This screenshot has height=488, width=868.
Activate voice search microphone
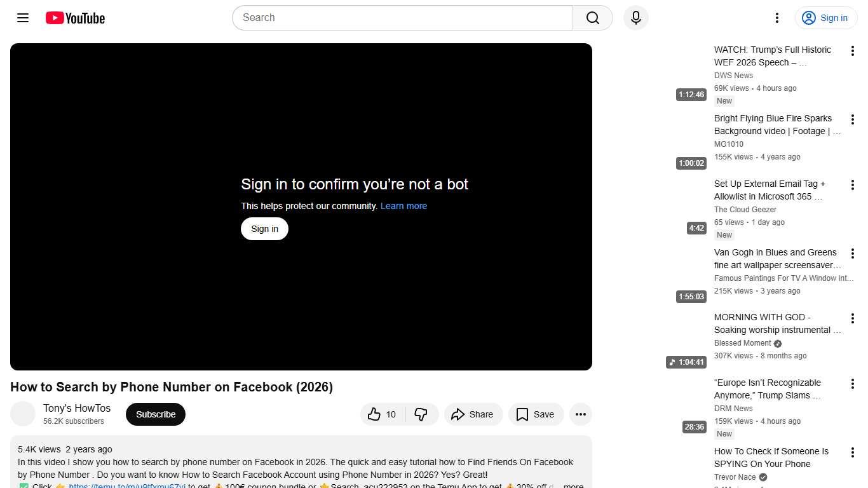click(x=635, y=18)
